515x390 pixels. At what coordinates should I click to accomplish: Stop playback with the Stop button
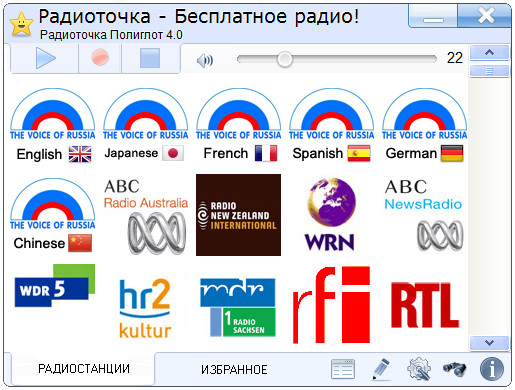click(x=150, y=58)
